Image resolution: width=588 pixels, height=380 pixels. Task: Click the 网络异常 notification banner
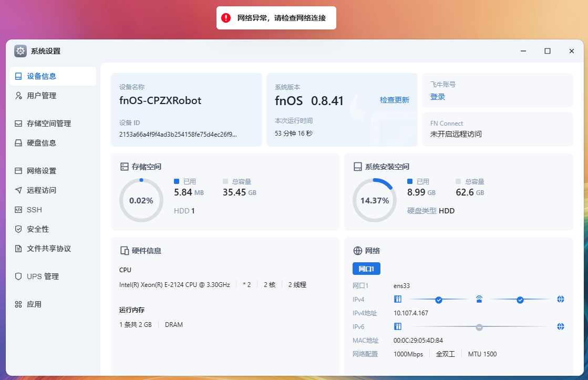click(276, 18)
